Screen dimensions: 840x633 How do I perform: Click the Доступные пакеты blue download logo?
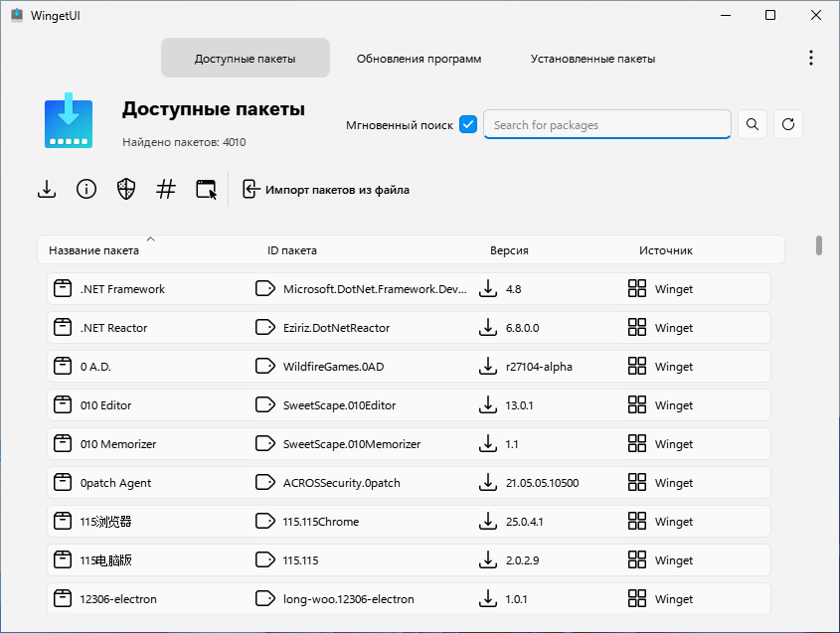(x=69, y=120)
